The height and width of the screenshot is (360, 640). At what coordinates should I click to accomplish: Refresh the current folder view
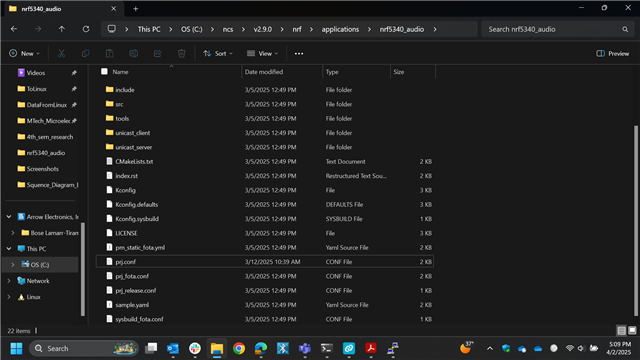86,29
